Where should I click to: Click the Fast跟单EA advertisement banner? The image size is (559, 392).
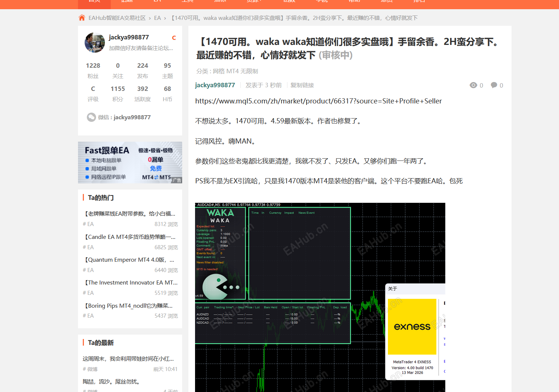[x=130, y=162]
